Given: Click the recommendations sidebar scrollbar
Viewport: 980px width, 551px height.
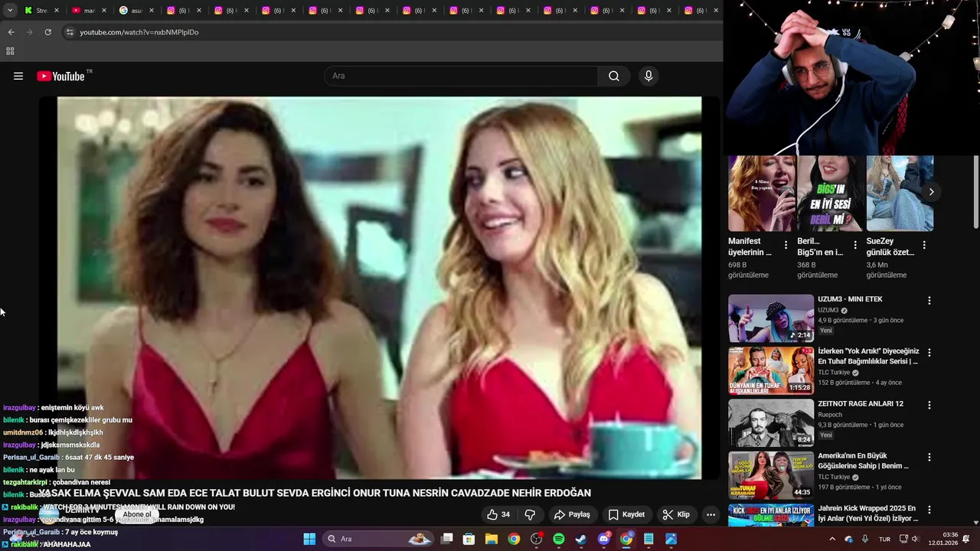Looking at the screenshot, I should click(x=975, y=193).
